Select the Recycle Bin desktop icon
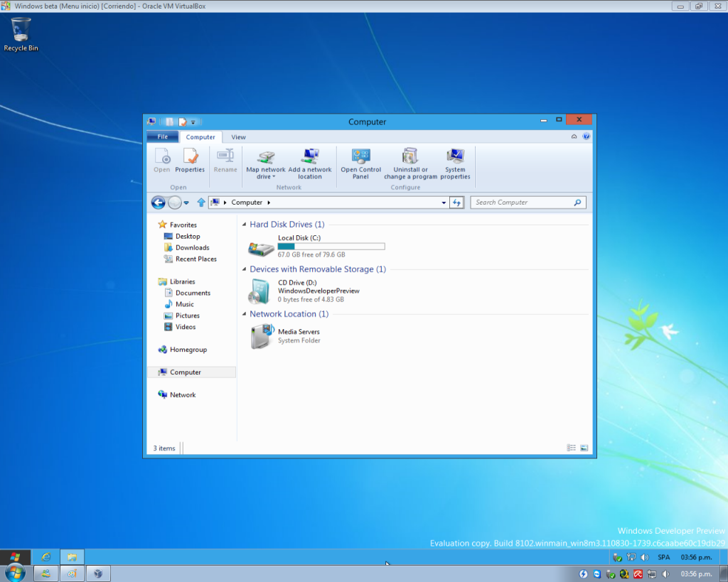Screen dimensions: 728x582 (21, 34)
